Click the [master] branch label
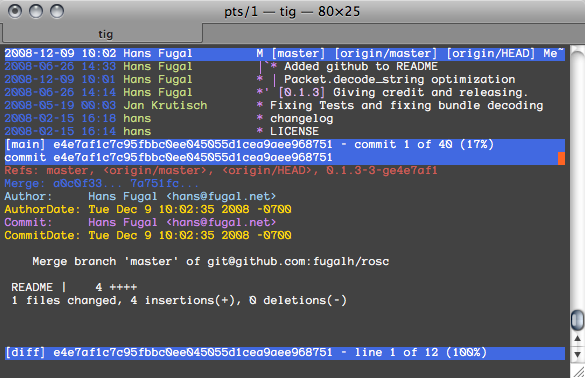The image size is (585, 378). 298,54
